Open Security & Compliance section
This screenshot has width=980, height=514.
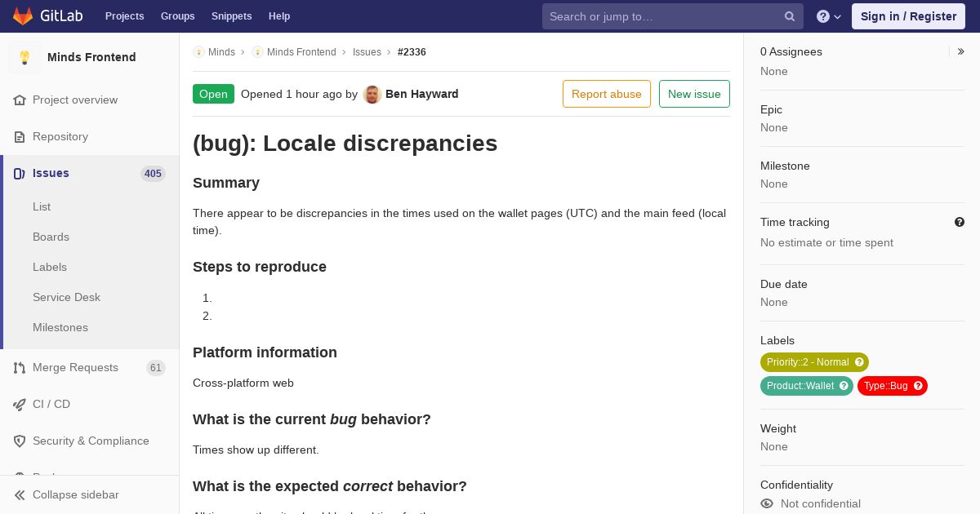click(90, 441)
